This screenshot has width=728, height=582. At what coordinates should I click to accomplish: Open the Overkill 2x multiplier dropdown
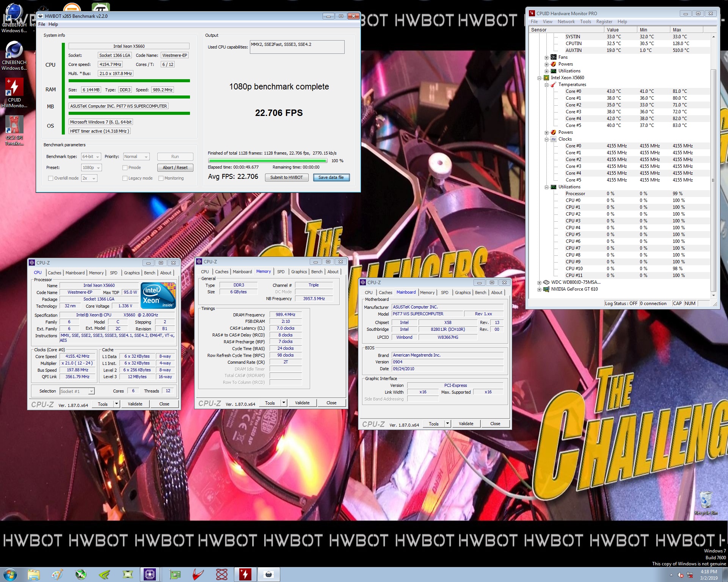[89, 178]
